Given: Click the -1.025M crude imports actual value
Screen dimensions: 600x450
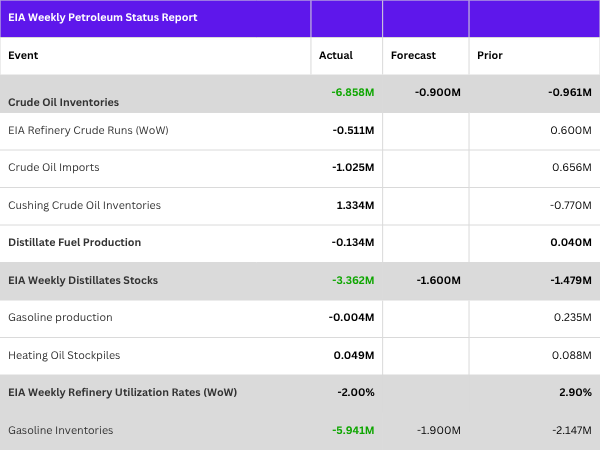Looking at the screenshot, I should [x=353, y=167].
